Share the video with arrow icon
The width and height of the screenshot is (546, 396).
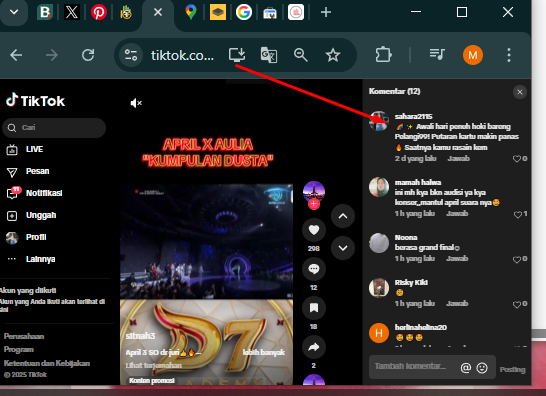pyautogui.click(x=314, y=347)
